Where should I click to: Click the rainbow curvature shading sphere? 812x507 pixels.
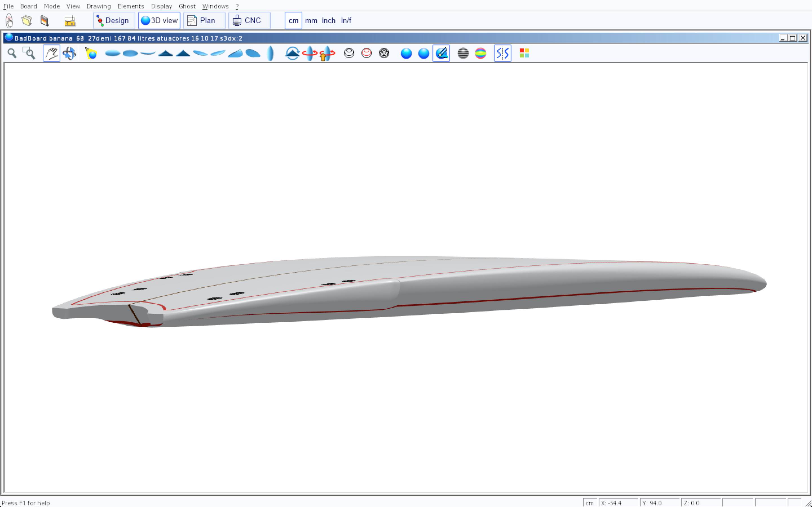point(480,53)
